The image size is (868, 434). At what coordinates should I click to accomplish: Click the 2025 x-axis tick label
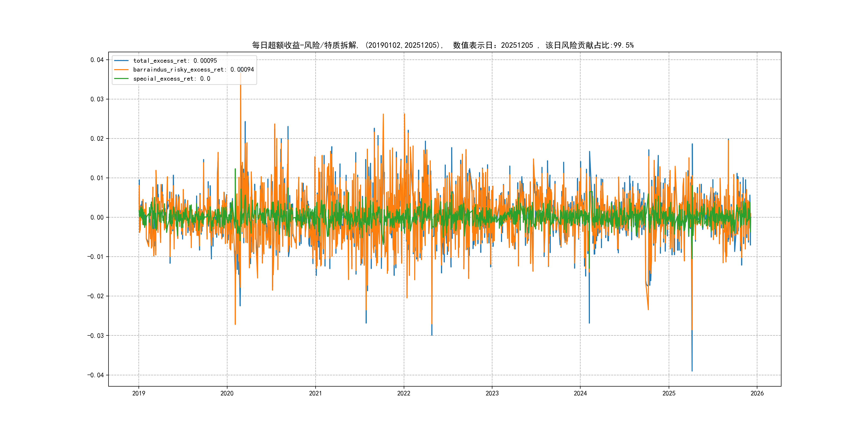(x=669, y=393)
